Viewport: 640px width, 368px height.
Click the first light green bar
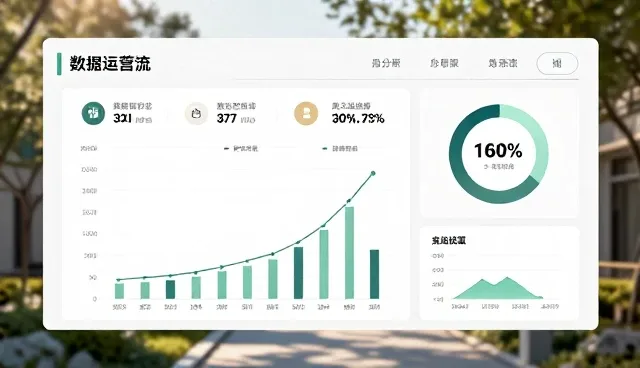pos(119,291)
